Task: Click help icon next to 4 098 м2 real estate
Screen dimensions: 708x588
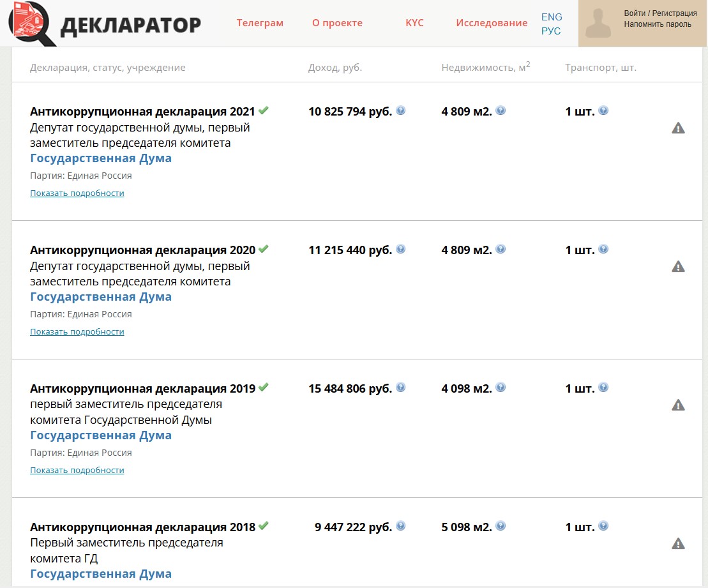Action: coord(501,388)
